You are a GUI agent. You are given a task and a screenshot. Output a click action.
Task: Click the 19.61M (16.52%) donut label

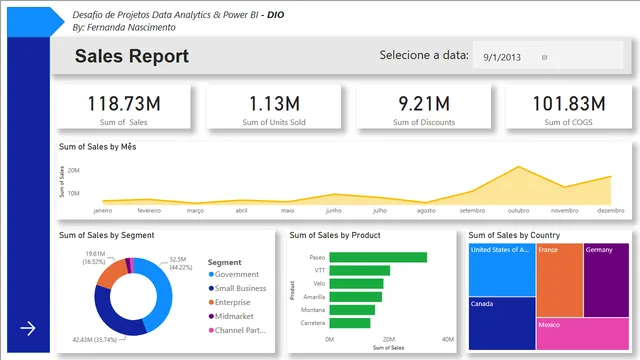coord(94,258)
